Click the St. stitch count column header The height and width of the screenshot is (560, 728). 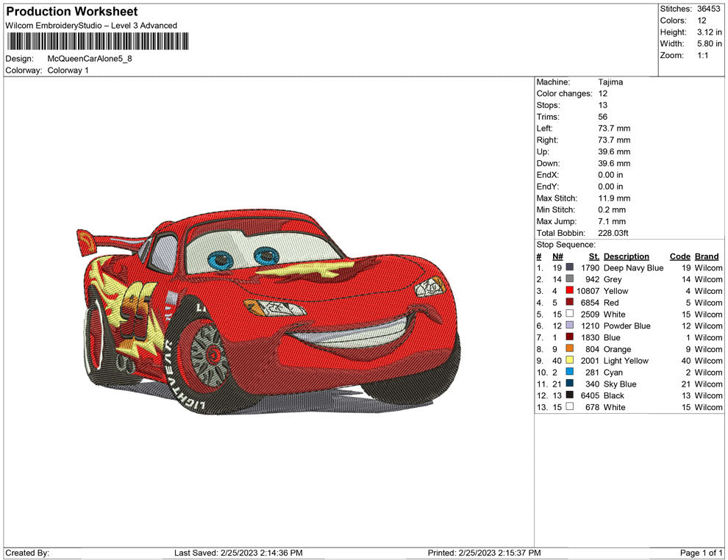593,256
